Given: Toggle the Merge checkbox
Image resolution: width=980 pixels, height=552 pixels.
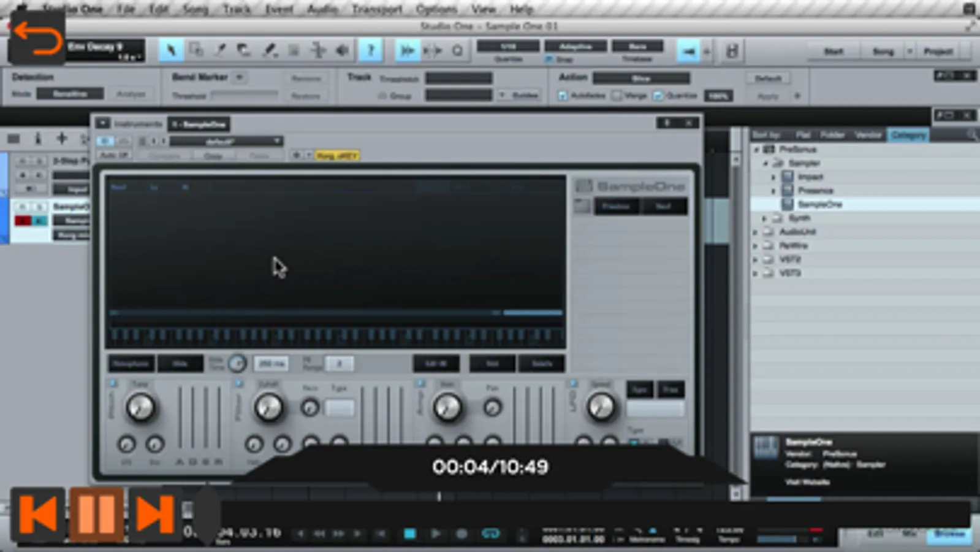Looking at the screenshot, I should coord(617,96).
